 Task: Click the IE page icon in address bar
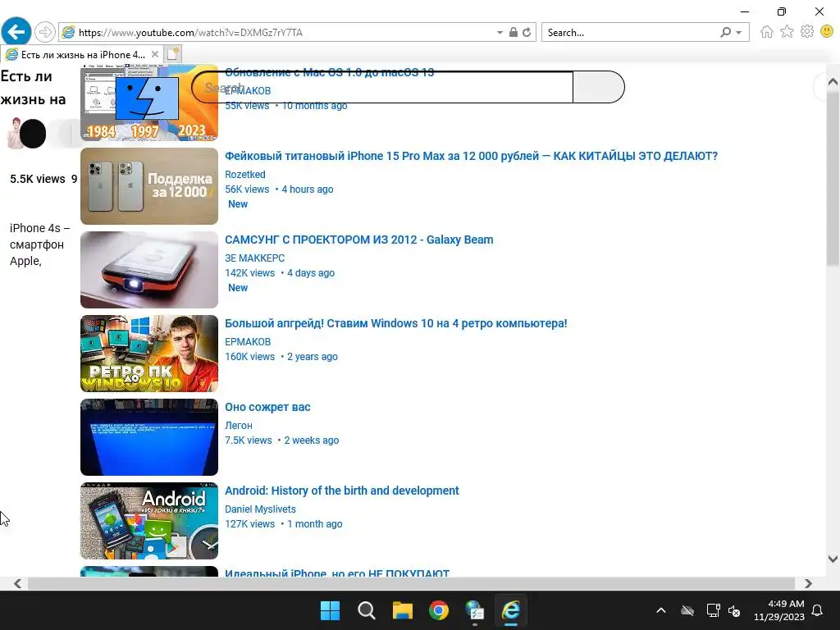pyautogui.click(x=69, y=32)
